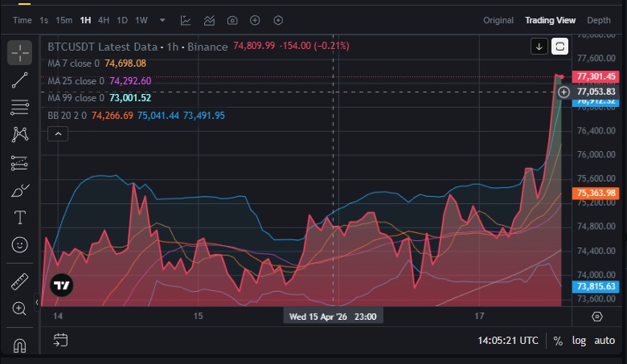Expand the time interval dropdown arrow
The image size is (627, 364).
click(163, 20)
